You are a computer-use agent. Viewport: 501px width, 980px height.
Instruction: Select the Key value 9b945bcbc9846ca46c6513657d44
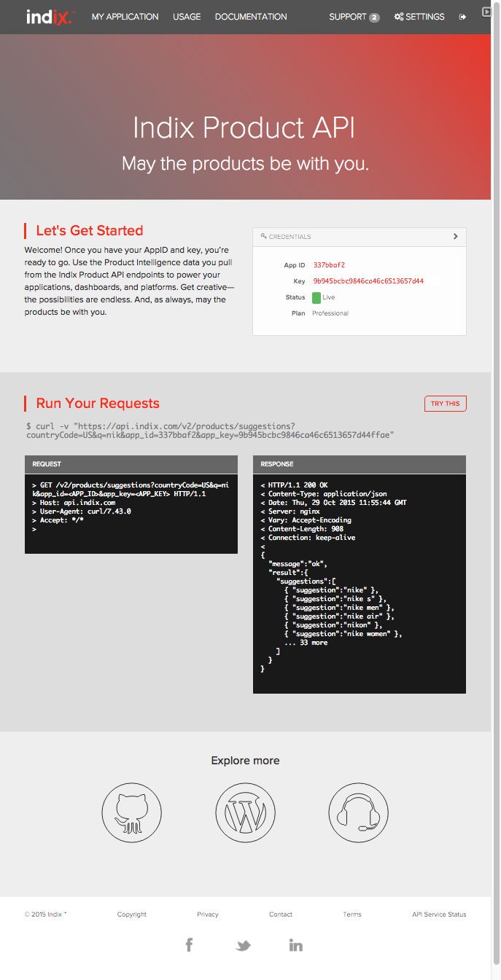368,281
